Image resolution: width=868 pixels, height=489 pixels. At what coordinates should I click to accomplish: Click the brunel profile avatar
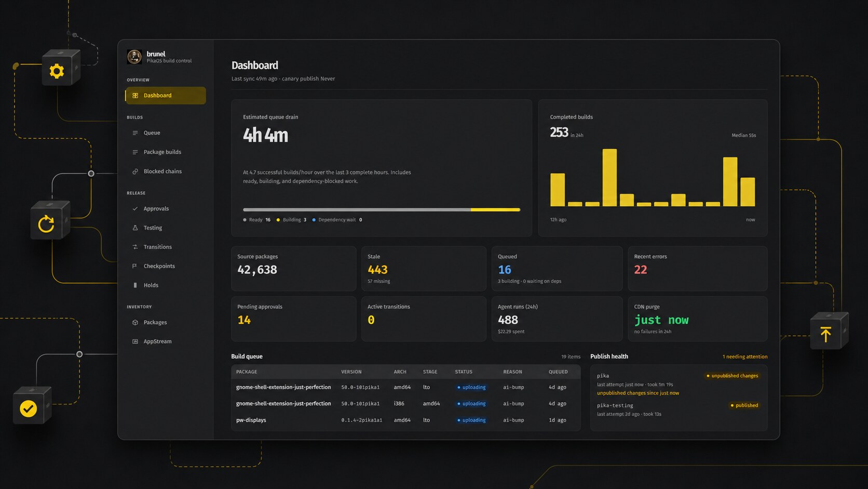(134, 57)
